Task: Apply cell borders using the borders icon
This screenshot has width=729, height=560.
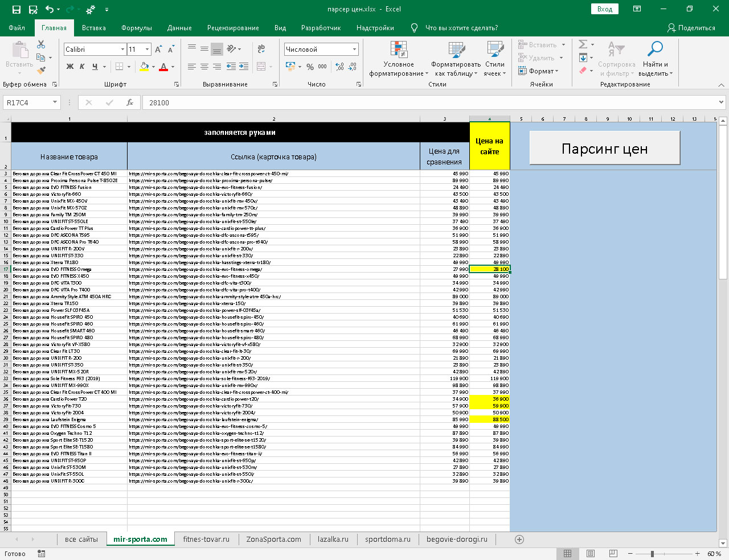Action: pos(120,67)
